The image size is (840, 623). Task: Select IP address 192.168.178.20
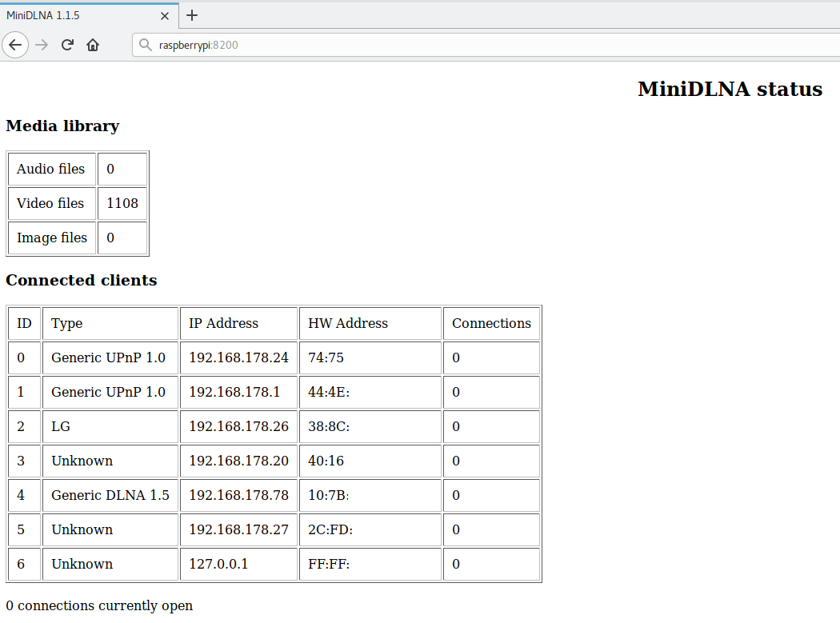coord(238,461)
